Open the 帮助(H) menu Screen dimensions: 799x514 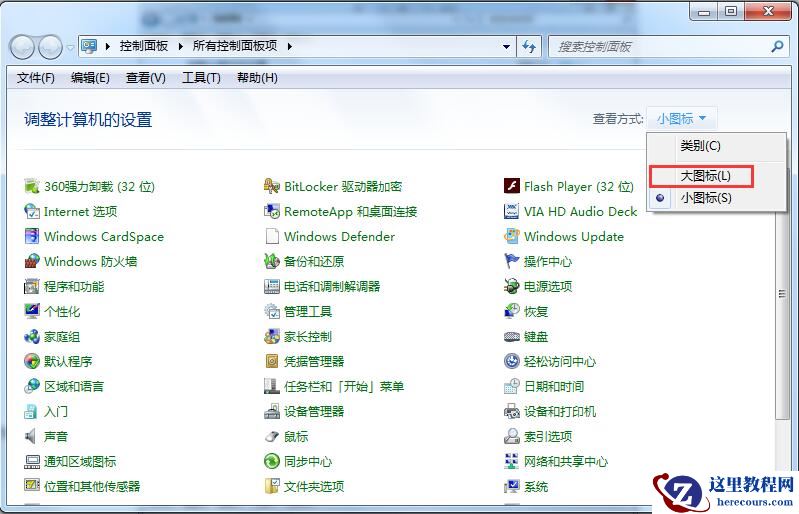pos(257,78)
